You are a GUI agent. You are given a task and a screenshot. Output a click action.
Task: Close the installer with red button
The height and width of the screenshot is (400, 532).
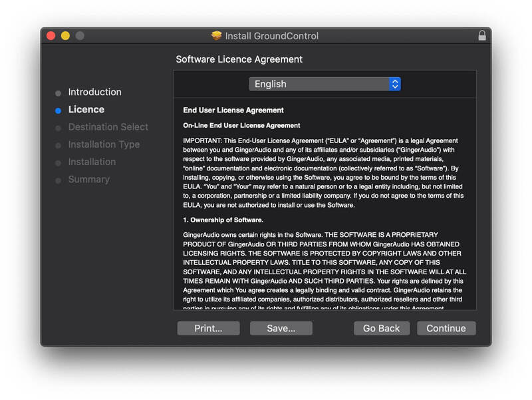51,36
